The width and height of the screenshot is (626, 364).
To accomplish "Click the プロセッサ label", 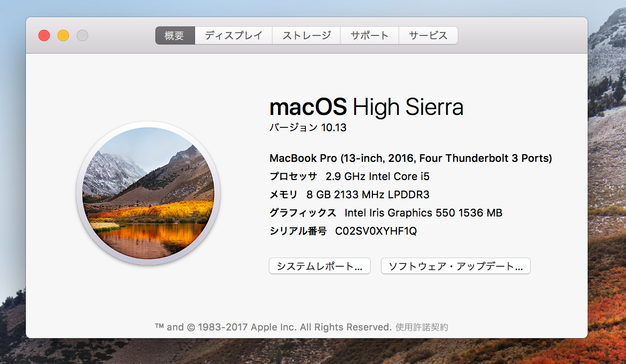I will point(293,176).
